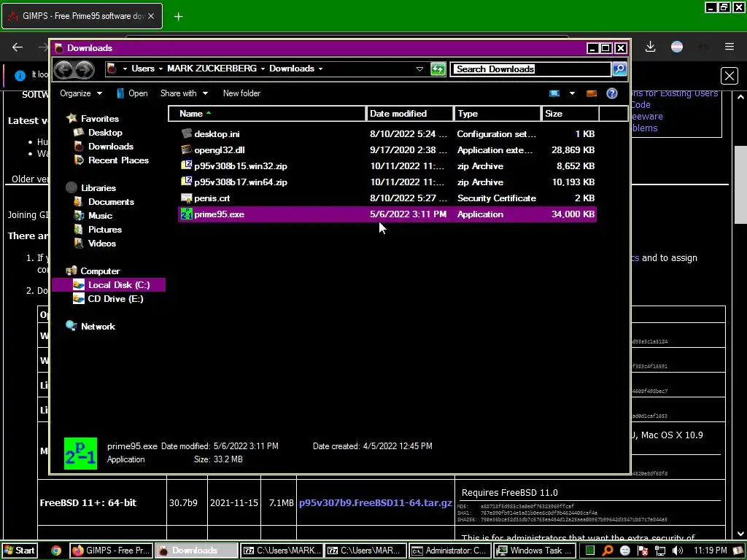Select the prime95.exe application icon
Image resolution: width=747 pixels, height=560 pixels.
click(186, 214)
